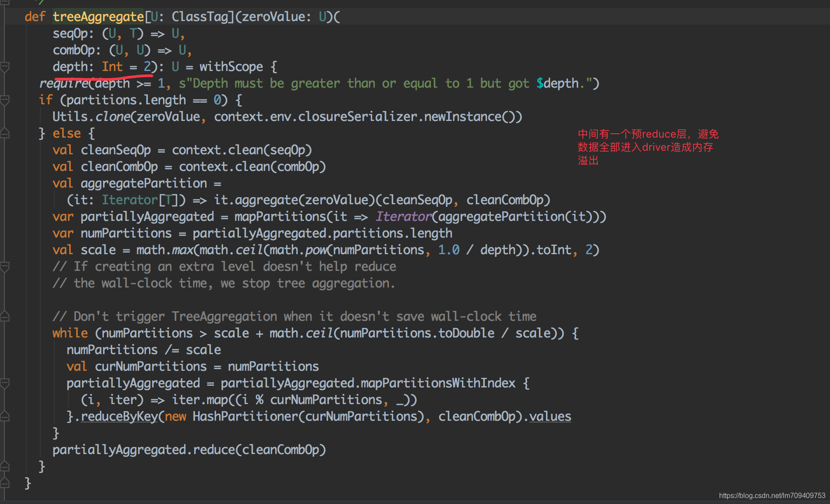Click the 'aggregatePartition' val declaration
Screen dimensions: 830x504
pos(144,183)
